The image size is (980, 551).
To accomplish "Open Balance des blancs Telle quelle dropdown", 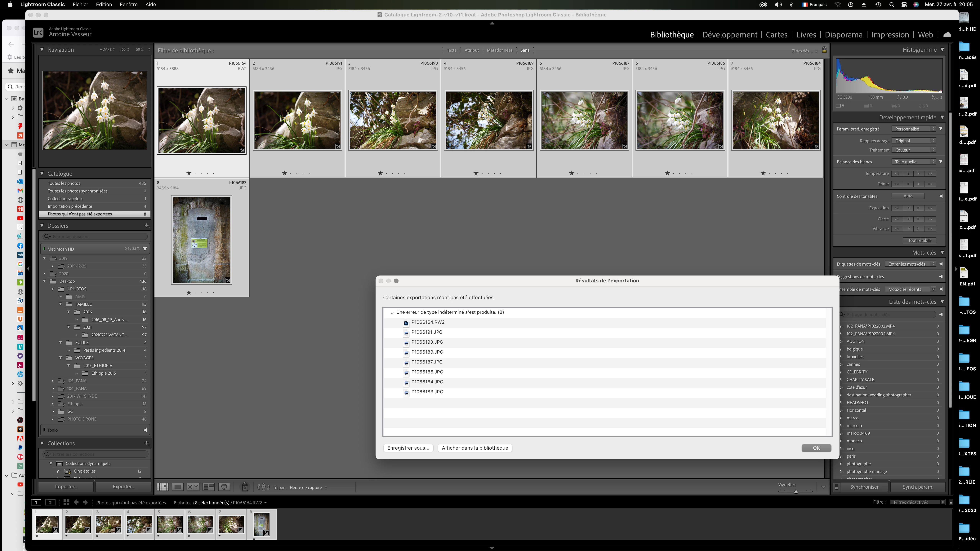I will [913, 162].
